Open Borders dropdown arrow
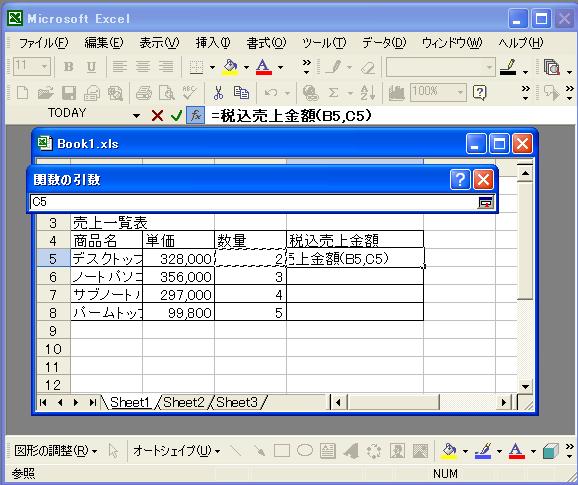This screenshot has height=485, width=578. pyautogui.click(x=212, y=67)
